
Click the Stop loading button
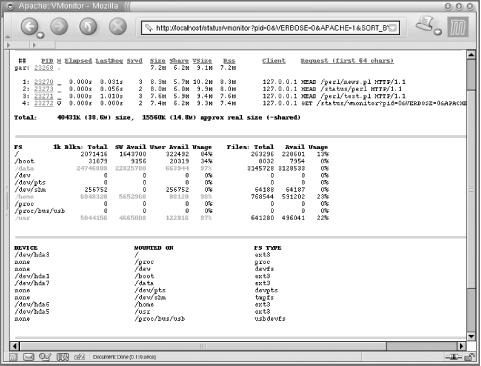point(118,26)
